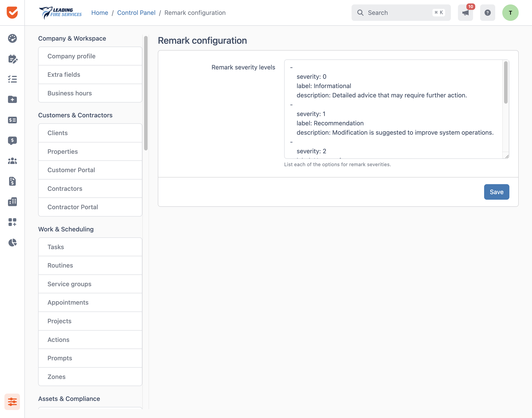Click the Search field in header
This screenshot has width=532, height=418.
point(401,12)
